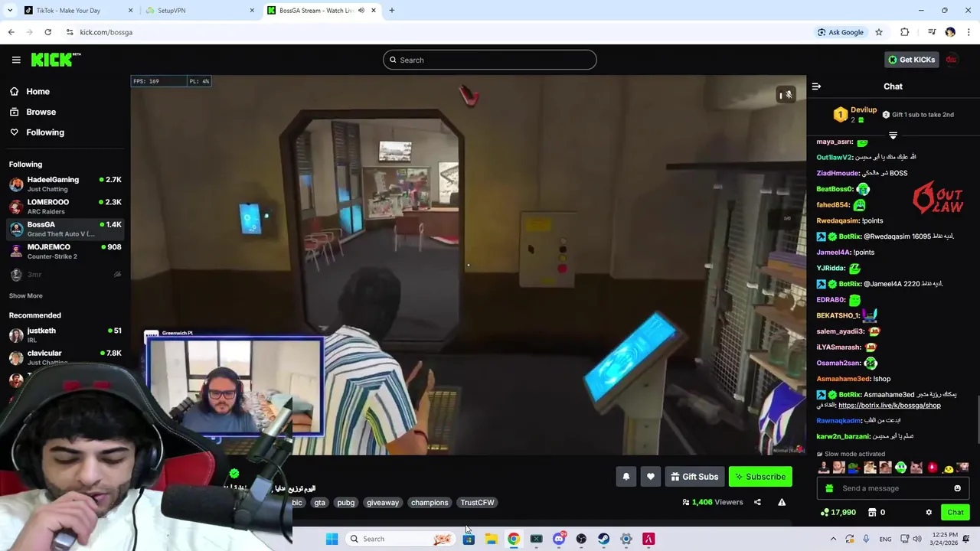The height and width of the screenshot is (551, 980).
Task: Expand Show More followed channels
Action: coord(25,295)
